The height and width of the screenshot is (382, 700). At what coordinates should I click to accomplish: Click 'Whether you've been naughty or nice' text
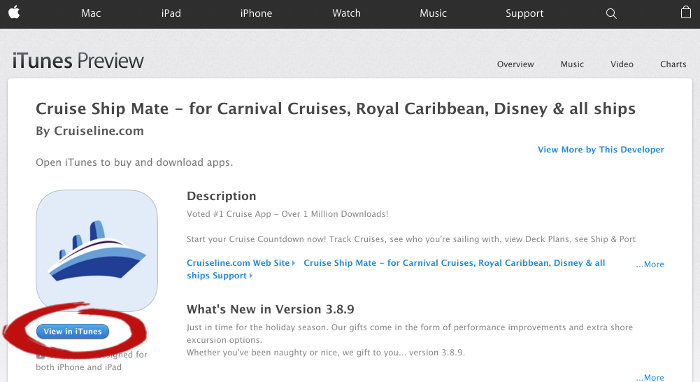point(325,353)
